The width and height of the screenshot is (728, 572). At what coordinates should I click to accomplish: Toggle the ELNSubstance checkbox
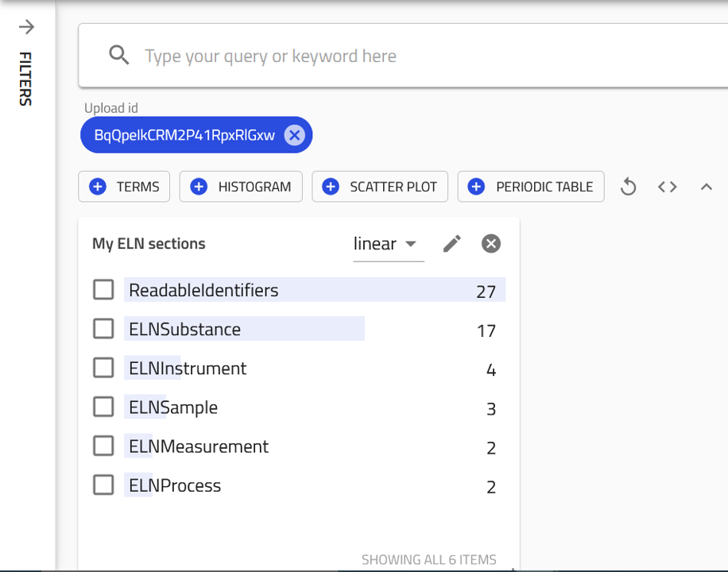click(103, 329)
